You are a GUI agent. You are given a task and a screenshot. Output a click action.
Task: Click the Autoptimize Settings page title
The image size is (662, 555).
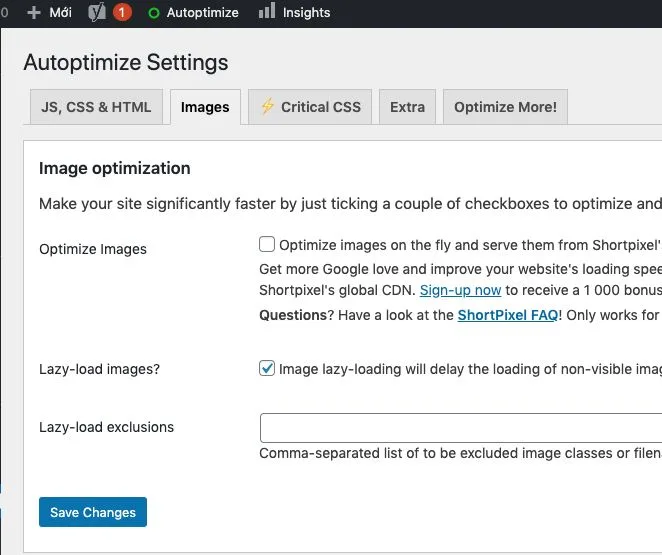pos(126,62)
